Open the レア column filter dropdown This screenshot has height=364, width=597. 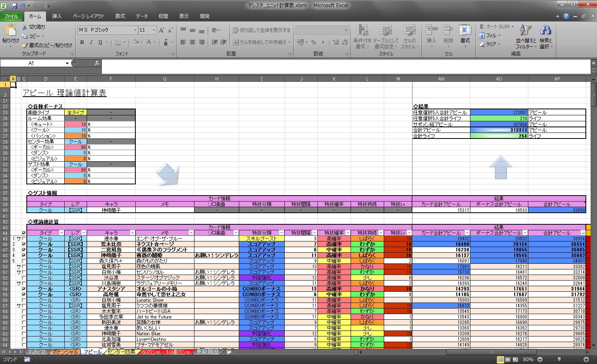(83, 233)
